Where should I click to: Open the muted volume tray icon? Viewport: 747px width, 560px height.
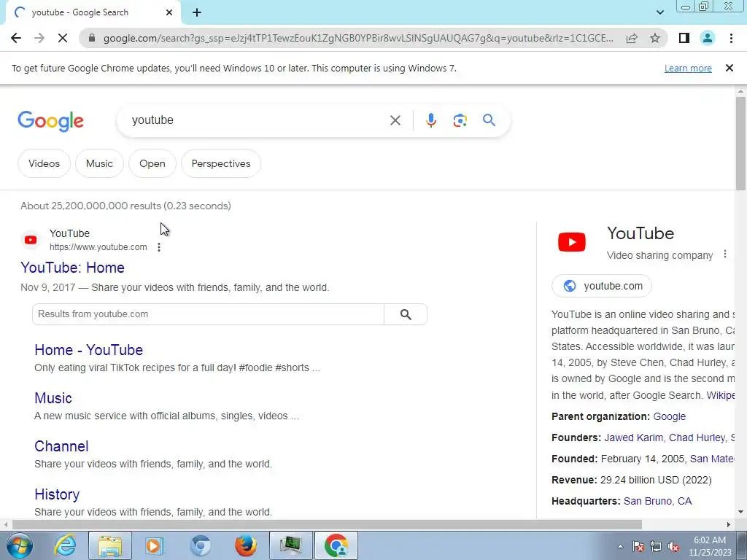point(673,546)
